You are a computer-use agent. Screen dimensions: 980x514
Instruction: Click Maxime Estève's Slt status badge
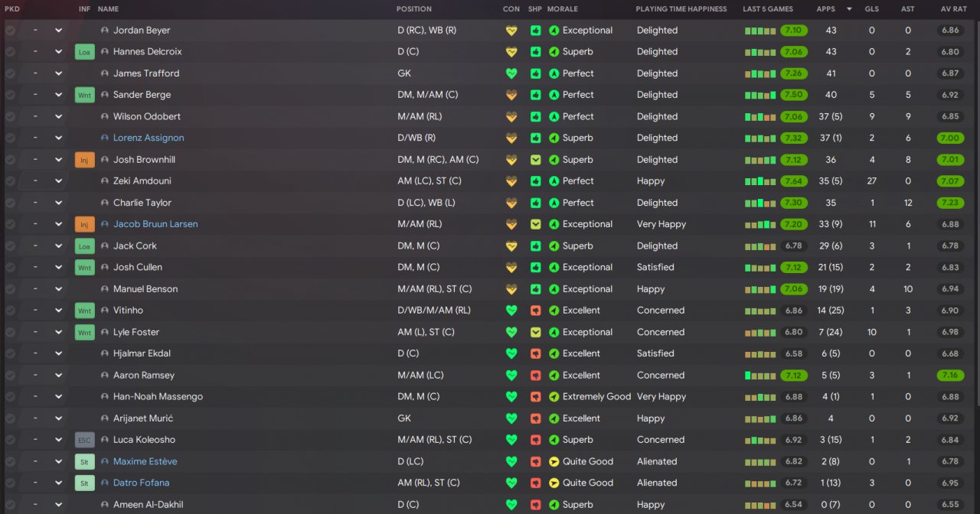click(84, 461)
